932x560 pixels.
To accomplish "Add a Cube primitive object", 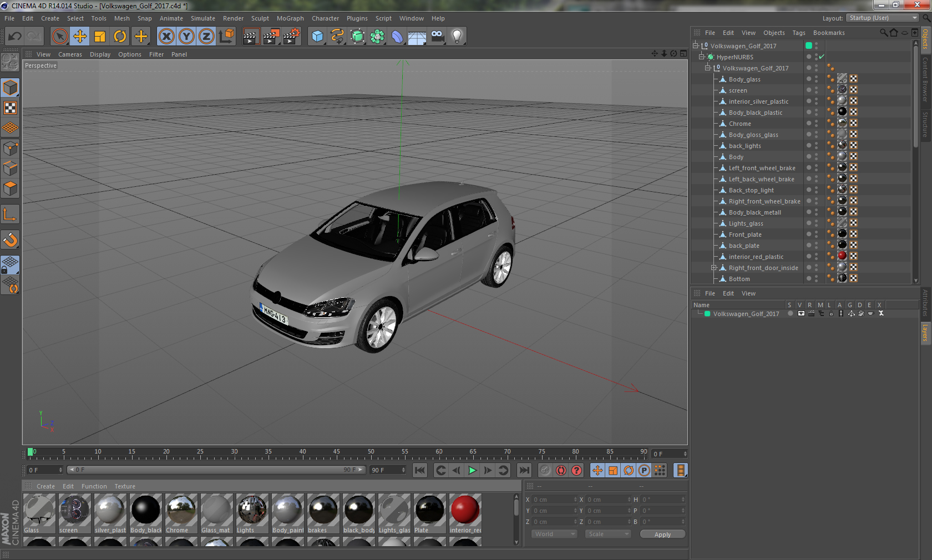I will pyautogui.click(x=317, y=37).
